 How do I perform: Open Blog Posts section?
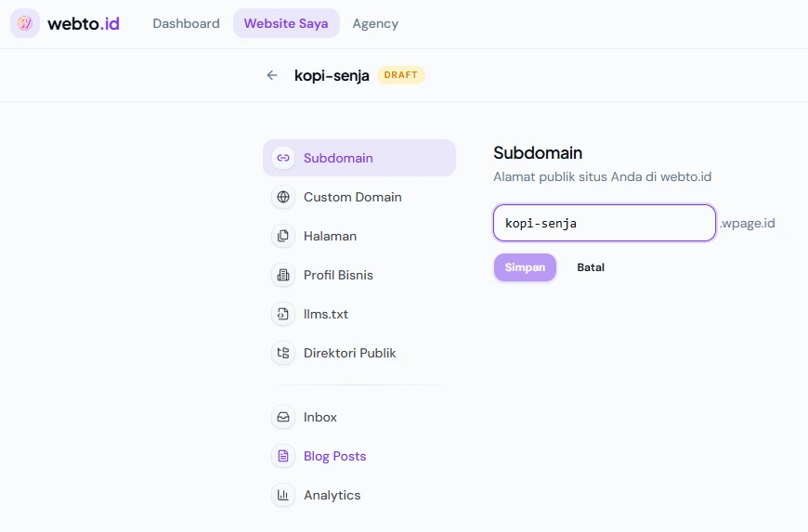point(359,456)
